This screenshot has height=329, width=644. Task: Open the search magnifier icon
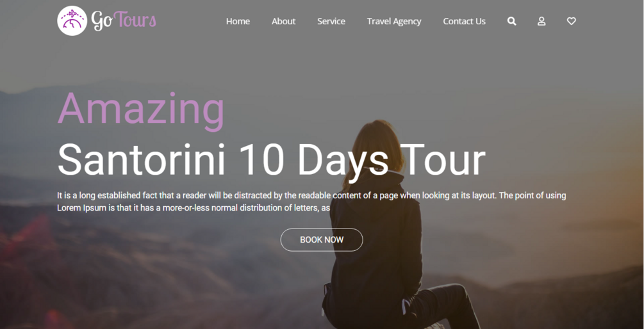click(x=511, y=21)
